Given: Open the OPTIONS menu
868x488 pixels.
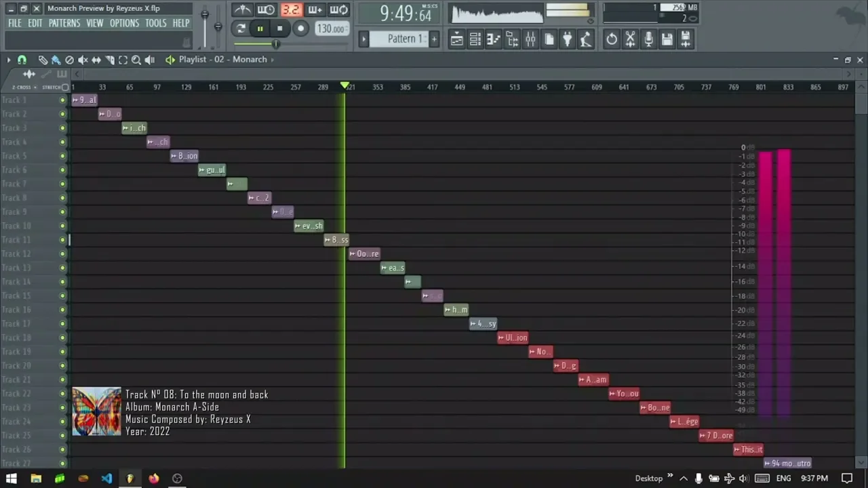Looking at the screenshot, I should coord(124,23).
